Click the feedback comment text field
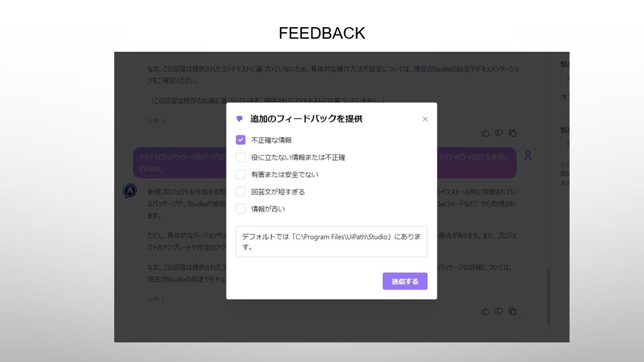 coord(332,242)
